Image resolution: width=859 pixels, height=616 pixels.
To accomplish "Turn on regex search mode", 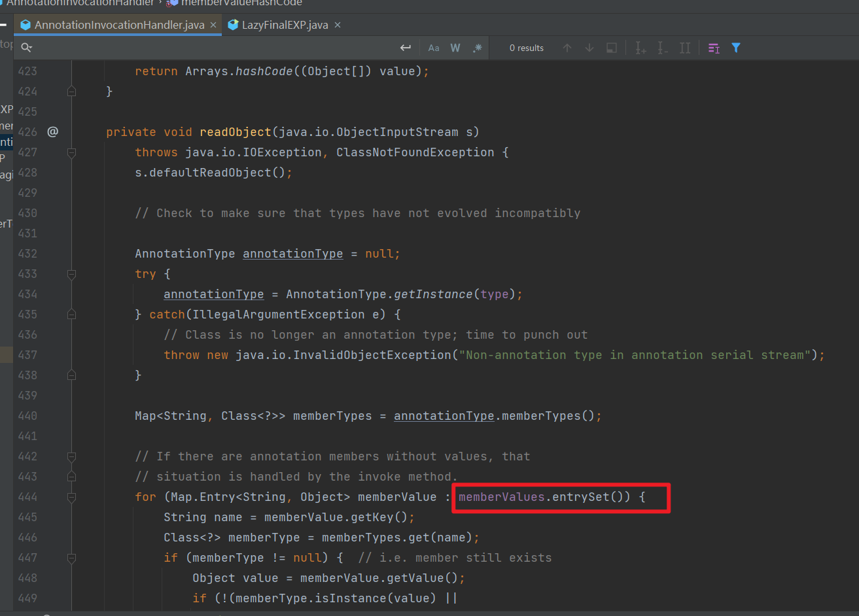I will coord(477,47).
